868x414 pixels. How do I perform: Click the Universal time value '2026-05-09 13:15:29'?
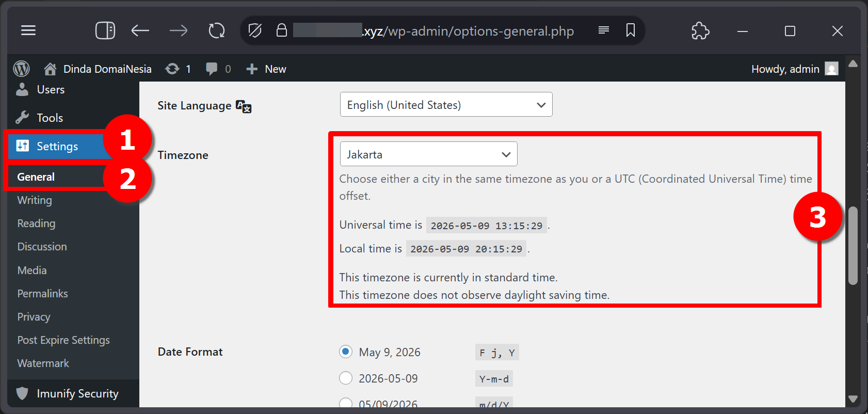click(487, 225)
